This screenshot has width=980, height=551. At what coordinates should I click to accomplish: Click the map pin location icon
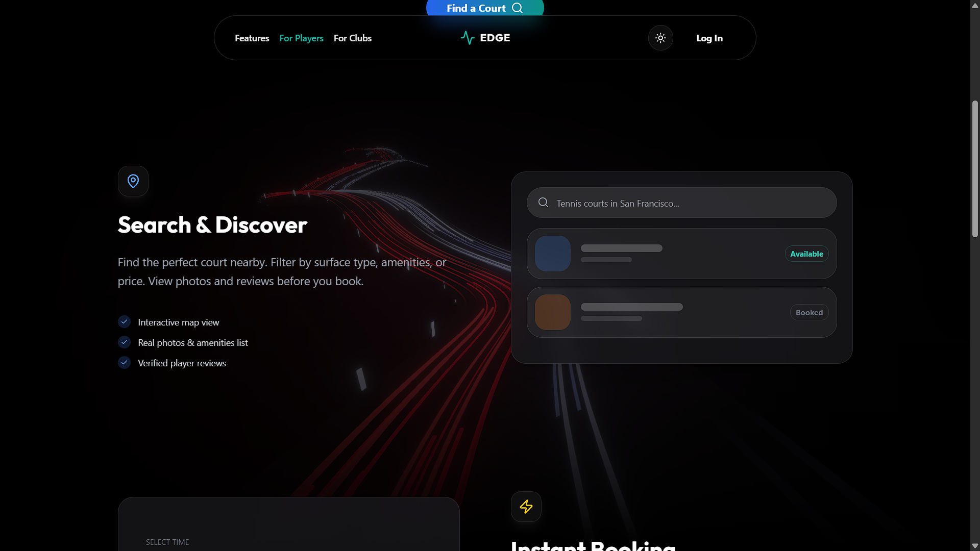(133, 181)
